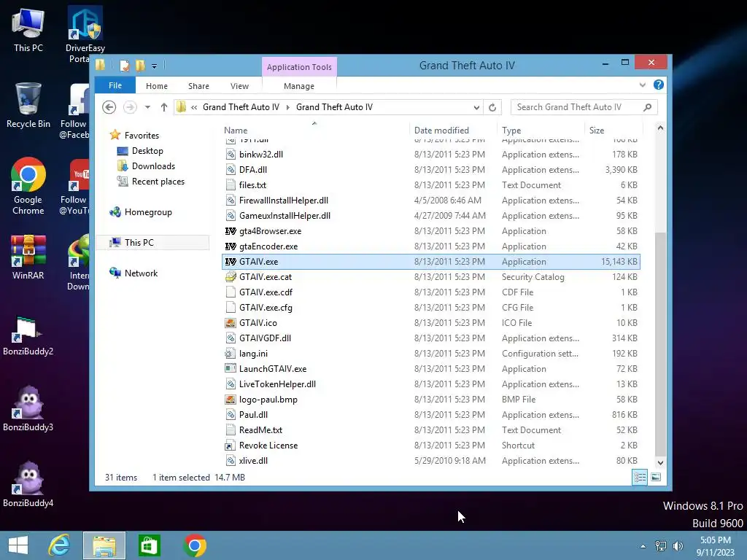Click the Up one level arrow
747x560 pixels.
[x=164, y=107]
